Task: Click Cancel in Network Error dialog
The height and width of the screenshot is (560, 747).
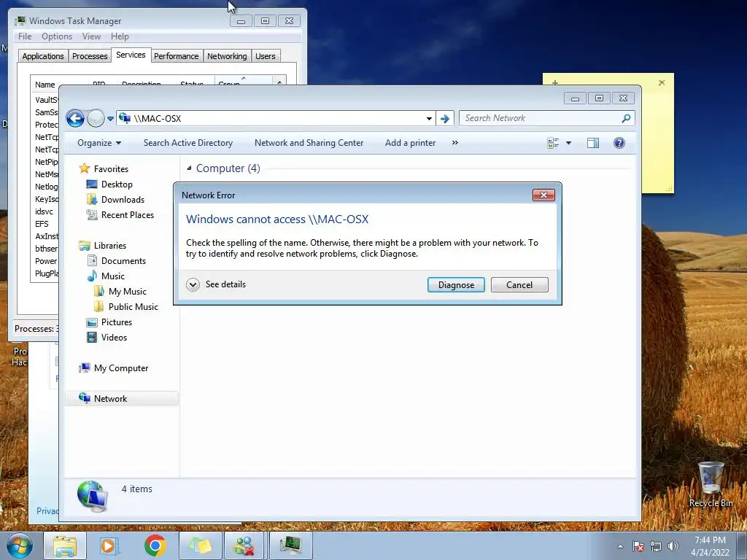Action: click(x=519, y=285)
